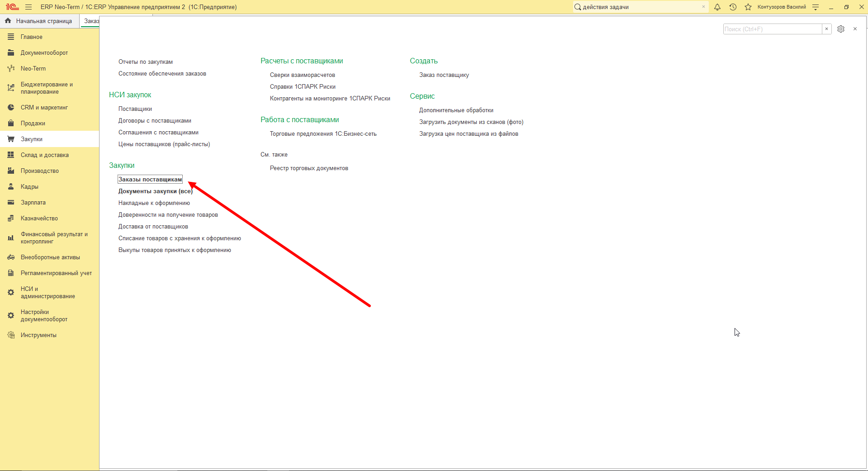Open navigation settings gear icon
This screenshot has width=868, height=471.
841,29
